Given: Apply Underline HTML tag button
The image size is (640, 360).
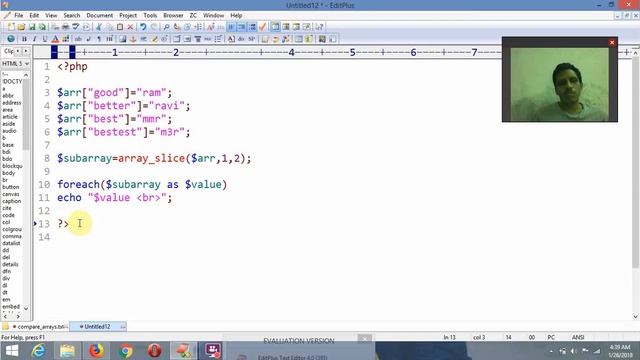Looking at the screenshot, I should click(44, 39).
